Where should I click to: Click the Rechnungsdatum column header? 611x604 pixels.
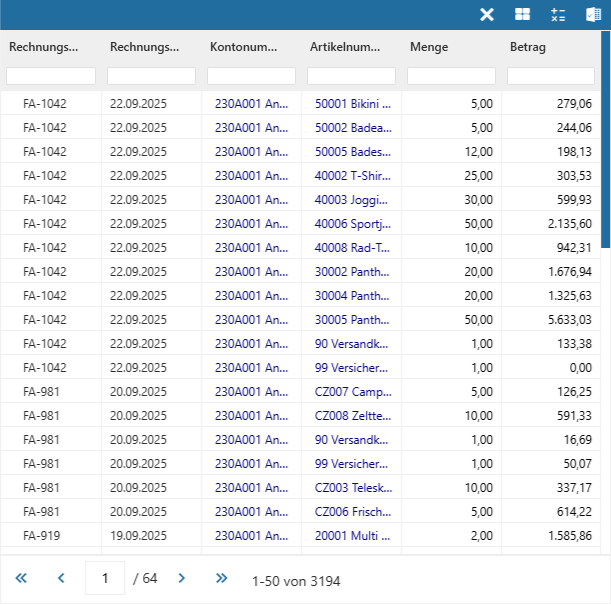(145, 47)
